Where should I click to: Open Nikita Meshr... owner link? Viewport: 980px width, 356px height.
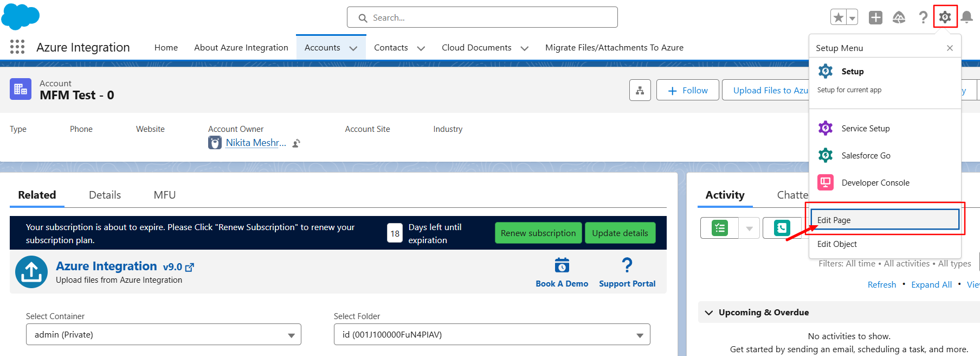(x=256, y=143)
